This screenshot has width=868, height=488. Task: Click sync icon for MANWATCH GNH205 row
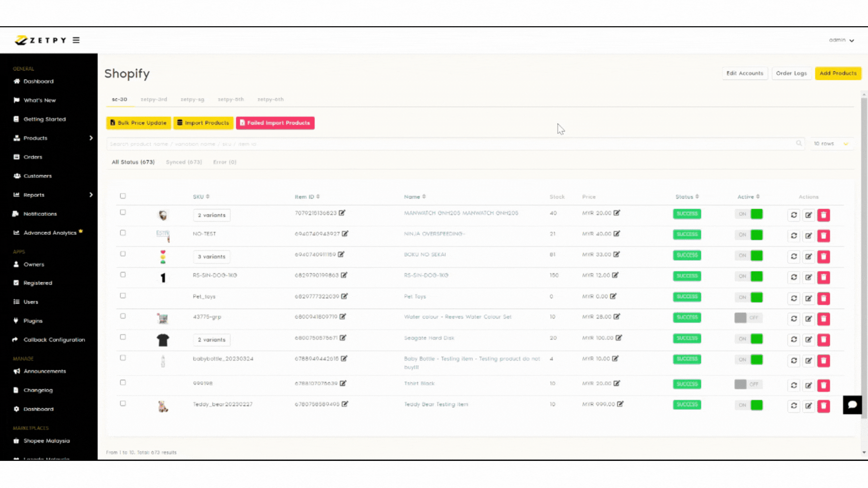coord(794,215)
